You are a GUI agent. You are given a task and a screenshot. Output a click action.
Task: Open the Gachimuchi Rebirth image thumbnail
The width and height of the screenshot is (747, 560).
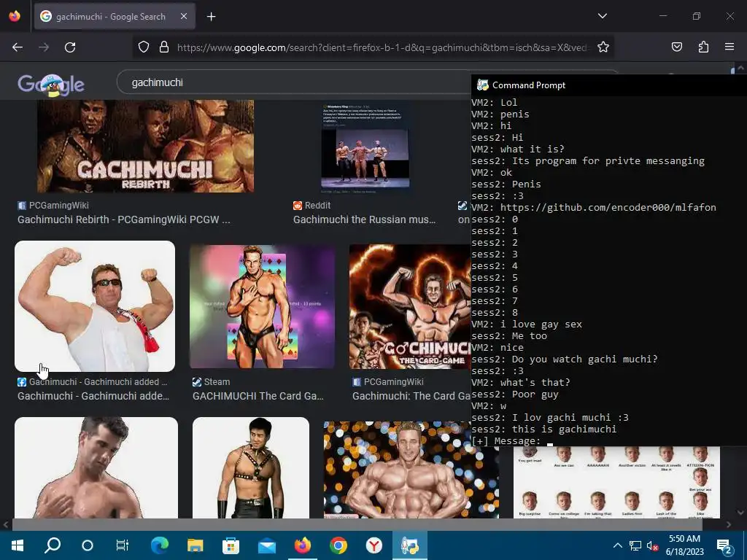coord(145,146)
